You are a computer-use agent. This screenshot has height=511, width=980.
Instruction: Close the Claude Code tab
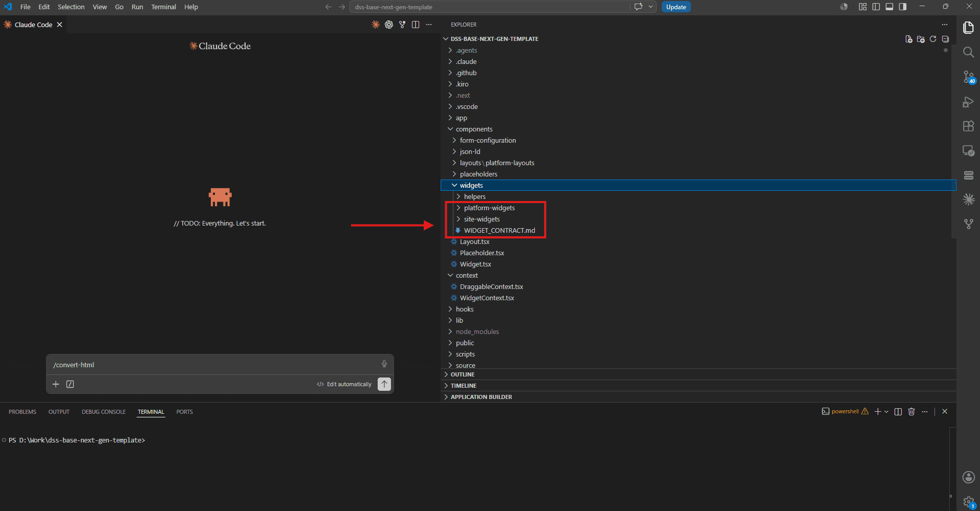pos(59,25)
